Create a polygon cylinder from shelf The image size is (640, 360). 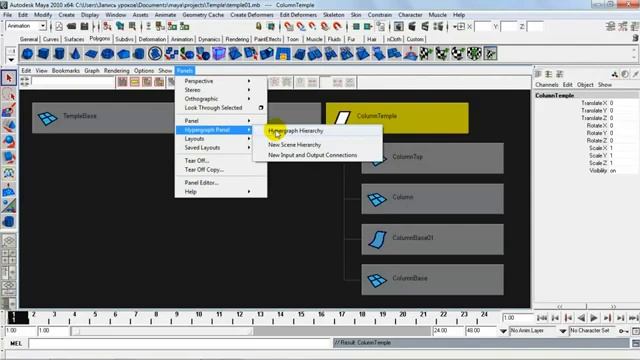point(59,53)
